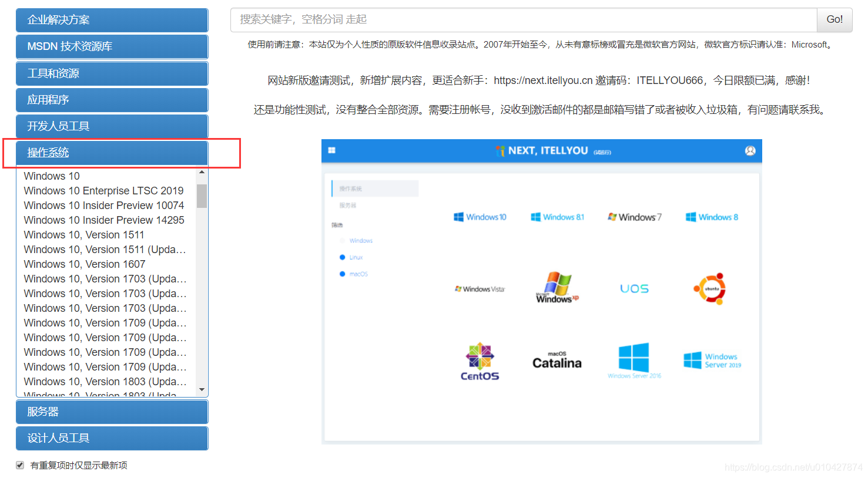868x478 pixels.
Task: Collapse the 操作系统 panel
Action: coord(112,153)
